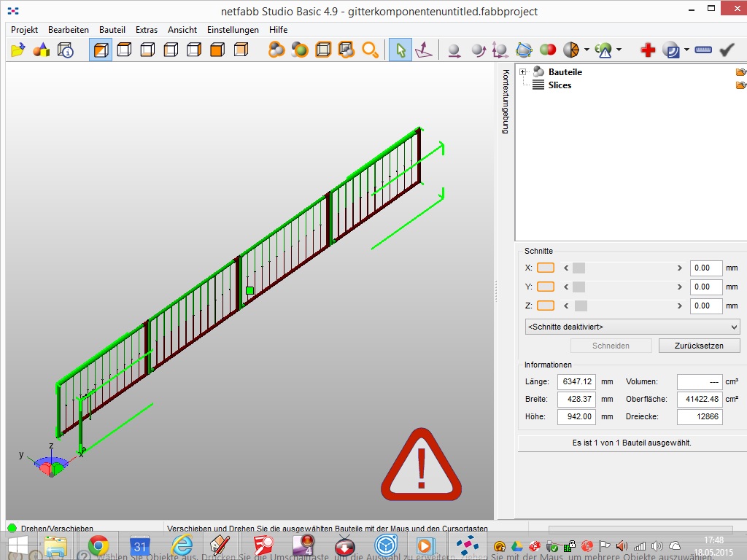Image resolution: width=747 pixels, height=560 pixels.
Task: Click the open project folder icon
Action: 18,50
